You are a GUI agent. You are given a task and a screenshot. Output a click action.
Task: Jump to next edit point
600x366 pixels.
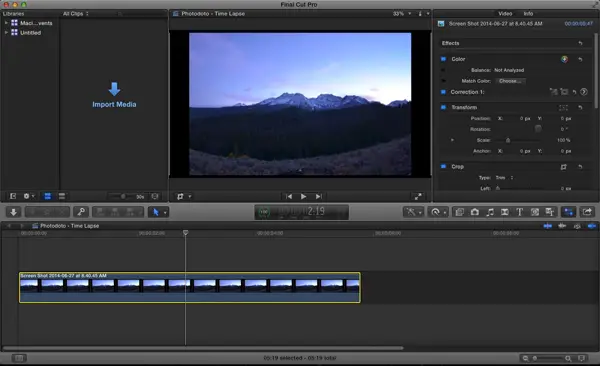point(318,196)
